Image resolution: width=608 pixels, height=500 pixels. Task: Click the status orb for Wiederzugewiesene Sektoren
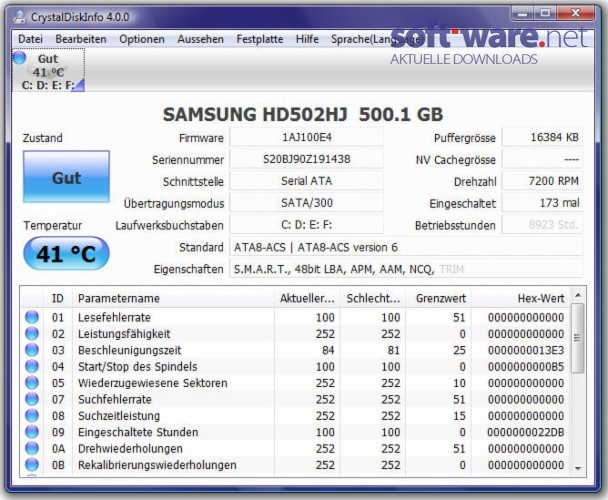32,382
